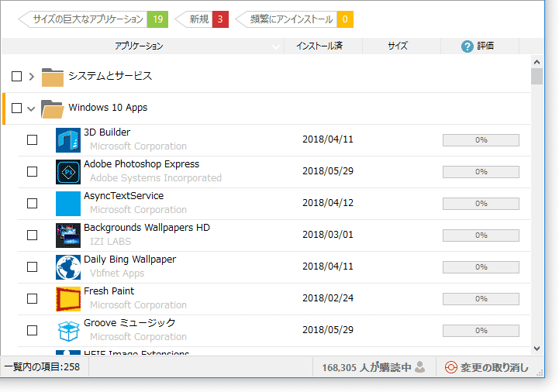Viewport: 559px width, 392px height.
Task: Check the Windows 10 Apps checkbox
Action: [17, 108]
